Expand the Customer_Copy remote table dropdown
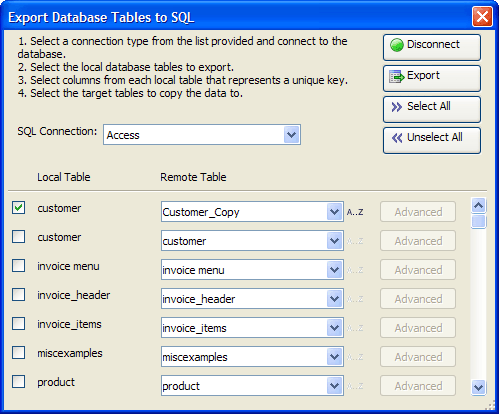Viewport: 499px width, 414px height. coord(334,212)
